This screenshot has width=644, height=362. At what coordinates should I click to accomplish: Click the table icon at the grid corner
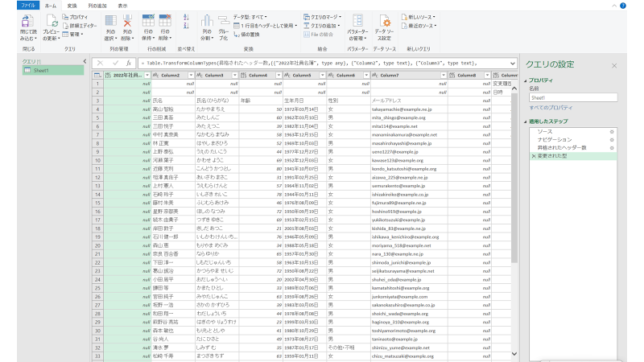pyautogui.click(x=97, y=75)
